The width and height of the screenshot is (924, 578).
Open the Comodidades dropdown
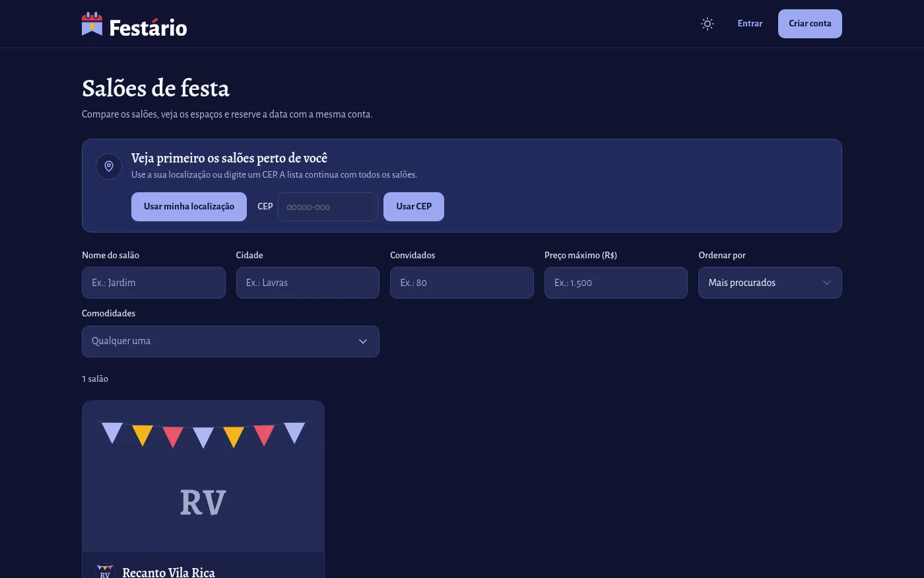(x=230, y=342)
